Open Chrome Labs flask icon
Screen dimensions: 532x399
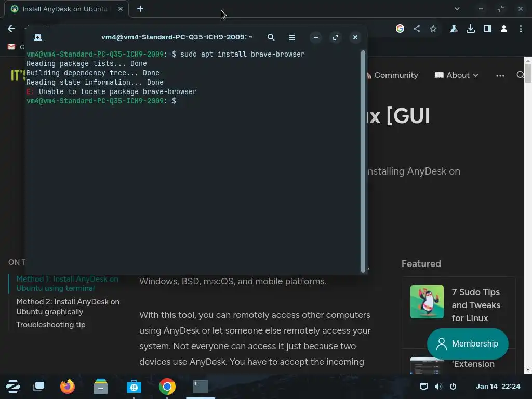pos(454,29)
